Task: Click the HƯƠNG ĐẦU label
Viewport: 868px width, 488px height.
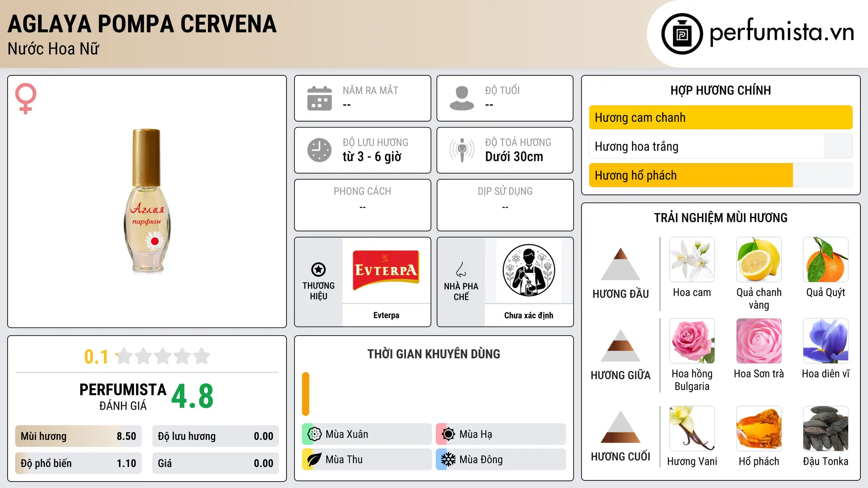Action: click(620, 294)
